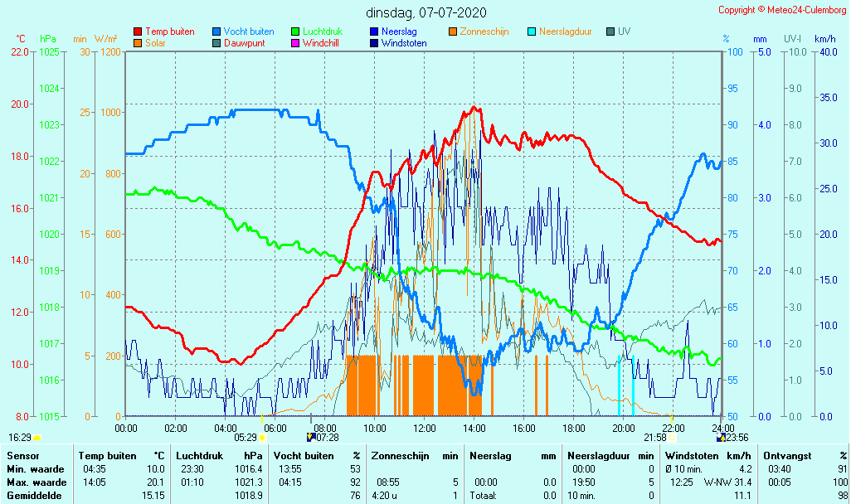Click the UV legend label
This screenshot has height=504, width=851.
coord(624,31)
